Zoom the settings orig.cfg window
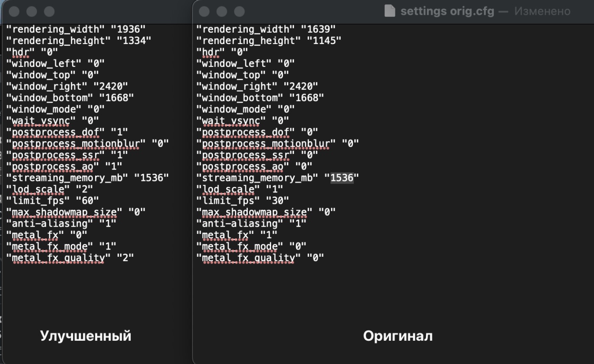Viewport: 594px width, 364px height. pyautogui.click(x=239, y=11)
